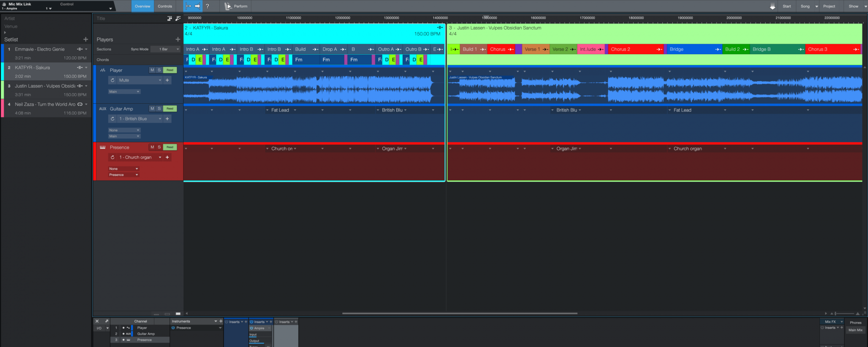Viewport: 868px width, 347px height.
Task: Solo the Presence player
Action: point(159,147)
